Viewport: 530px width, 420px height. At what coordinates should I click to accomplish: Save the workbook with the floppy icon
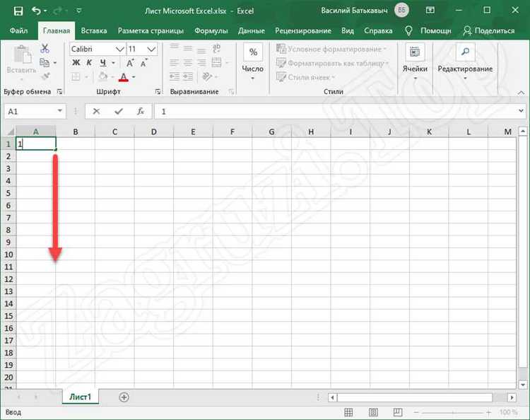coord(18,11)
